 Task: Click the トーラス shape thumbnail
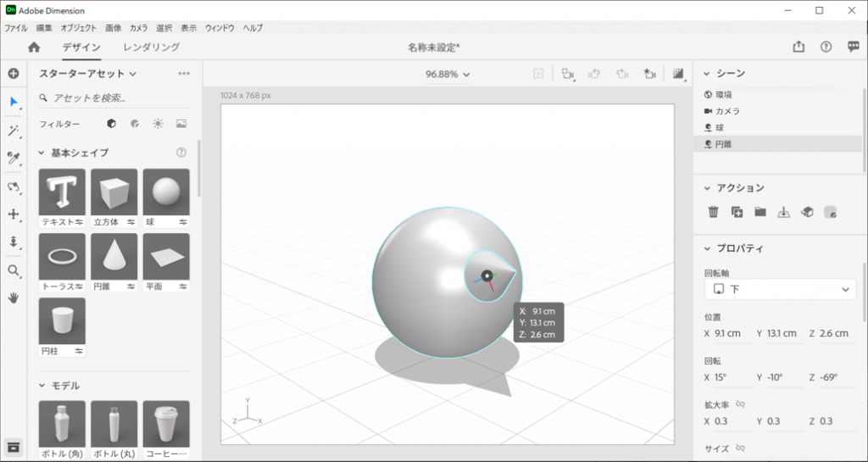click(x=62, y=258)
